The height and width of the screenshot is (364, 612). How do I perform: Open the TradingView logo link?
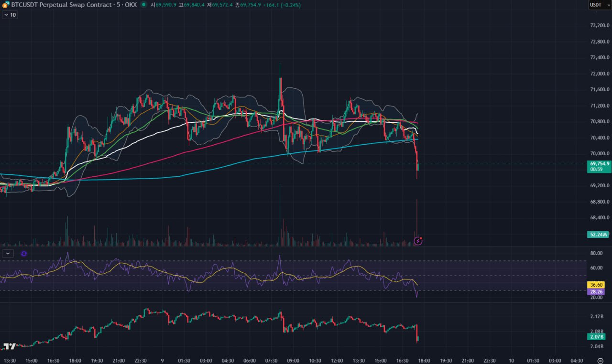click(x=9, y=346)
